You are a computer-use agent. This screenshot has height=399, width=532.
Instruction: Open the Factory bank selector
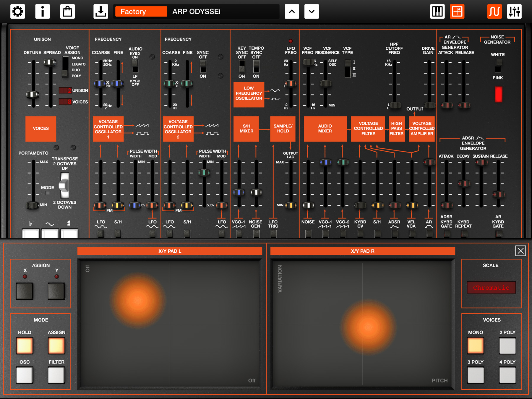pos(141,12)
